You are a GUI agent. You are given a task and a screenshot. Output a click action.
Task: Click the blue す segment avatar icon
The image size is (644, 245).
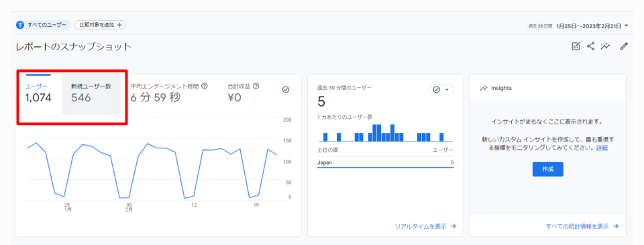20,25
